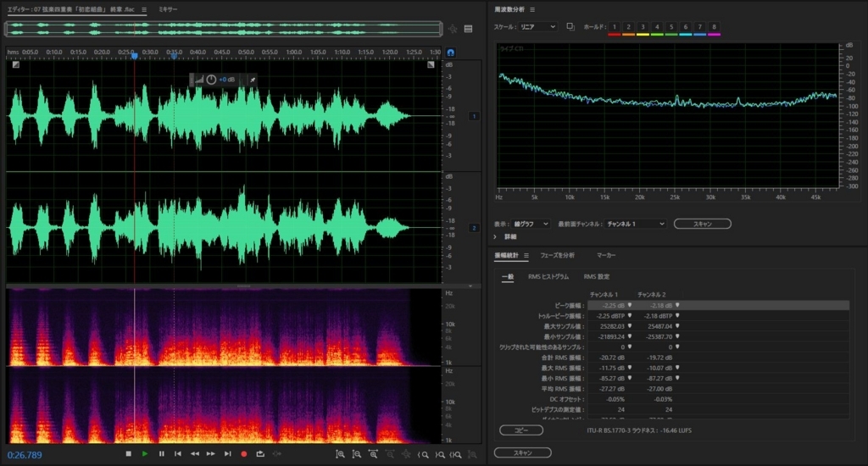Click marker pin beside -85.27 dB value
The image size is (868, 466).
tap(630, 378)
